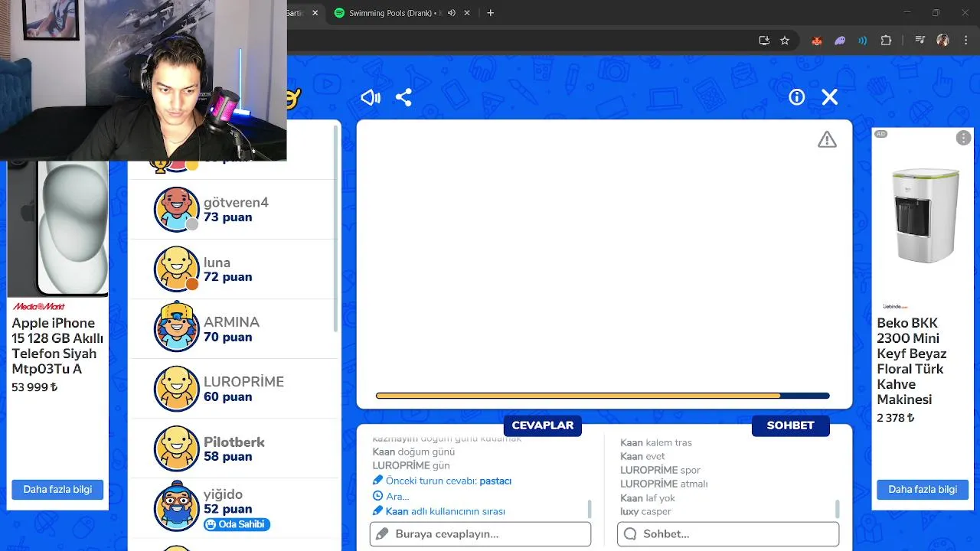Switch to the CEVAPLAR panel label
980x551 pixels.
tap(543, 425)
